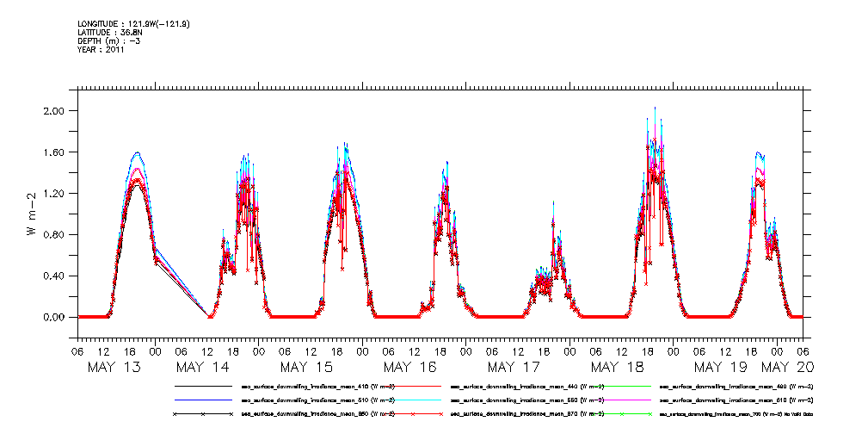
Task: Click the irradiance_mean_440 legend label
Action: 527,386
